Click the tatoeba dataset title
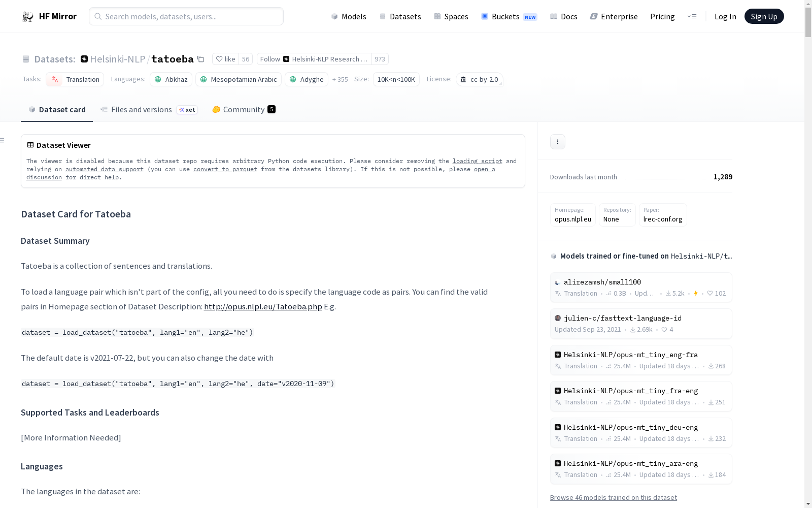The width and height of the screenshot is (812, 508). click(x=173, y=59)
